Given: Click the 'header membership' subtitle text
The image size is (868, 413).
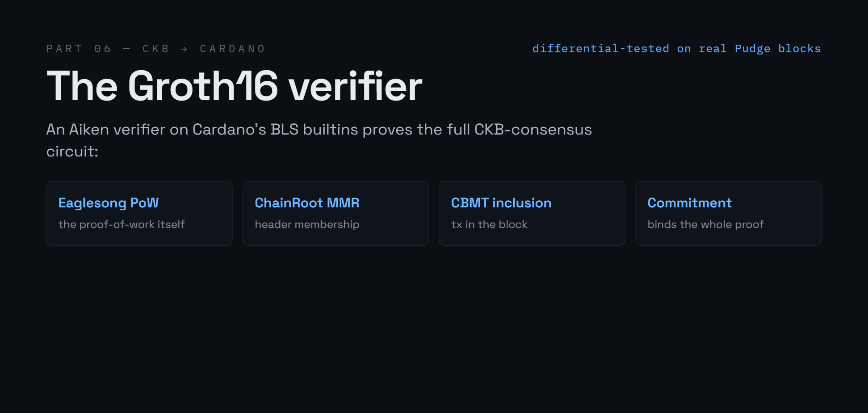Looking at the screenshot, I should pos(307,224).
